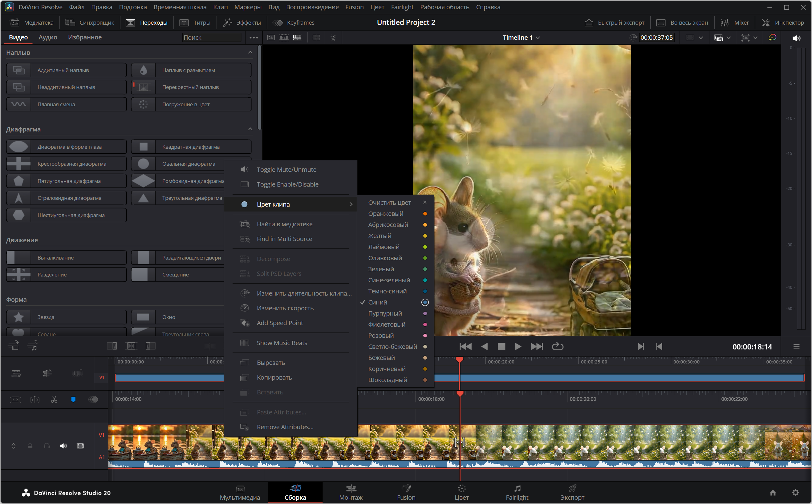Image resolution: width=812 pixels, height=504 pixels.
Task: Go to the Fairlight page button
Action: pyautogui.click(x=517, y=492)
